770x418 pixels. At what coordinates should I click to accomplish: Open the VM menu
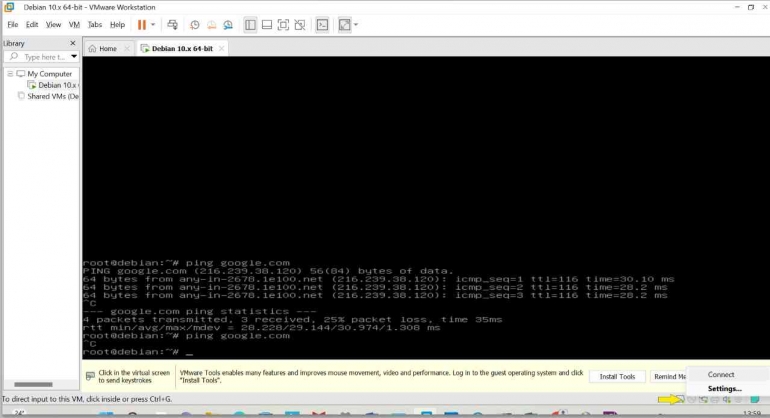[x=74, y=24]
